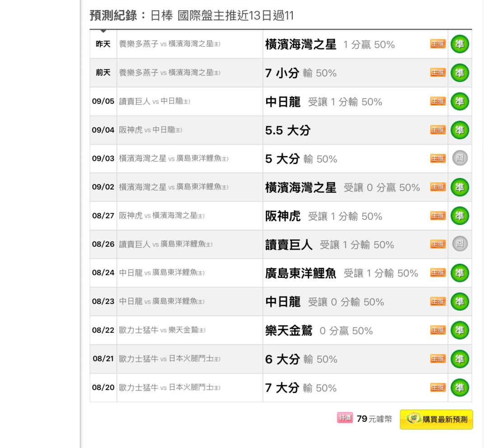Screen dimensions: 488x448
Task: Click the green 準 icon in 08/27 row
Action: coord(460,216)
